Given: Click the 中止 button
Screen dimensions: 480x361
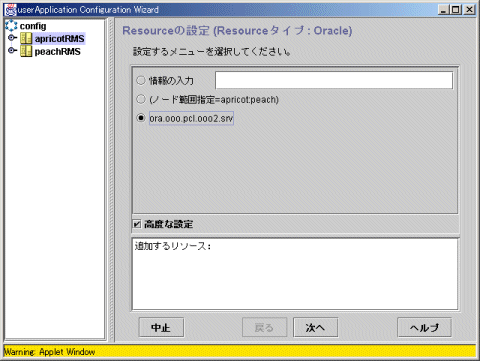Looking at the screenshot, I should click(161, 327).
